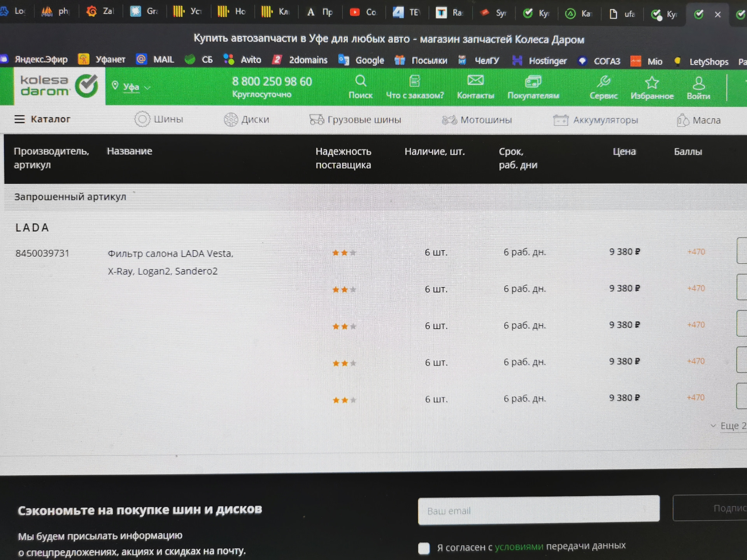
Task: Open the LetyShops bookmark
Action: point(701,62)
